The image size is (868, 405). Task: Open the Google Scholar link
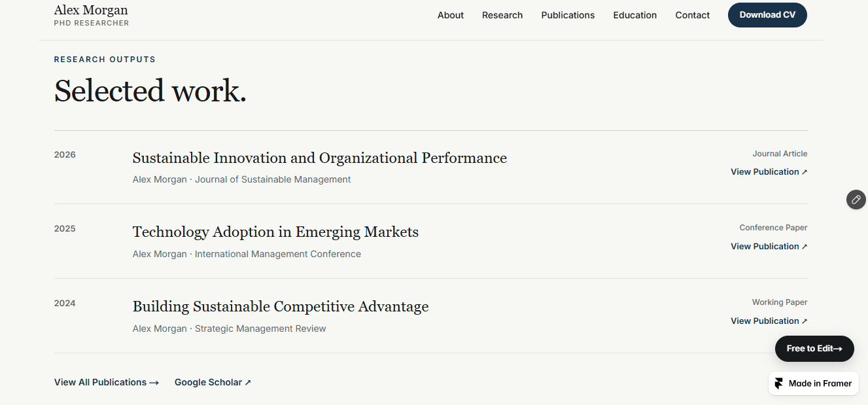point(213,383)
